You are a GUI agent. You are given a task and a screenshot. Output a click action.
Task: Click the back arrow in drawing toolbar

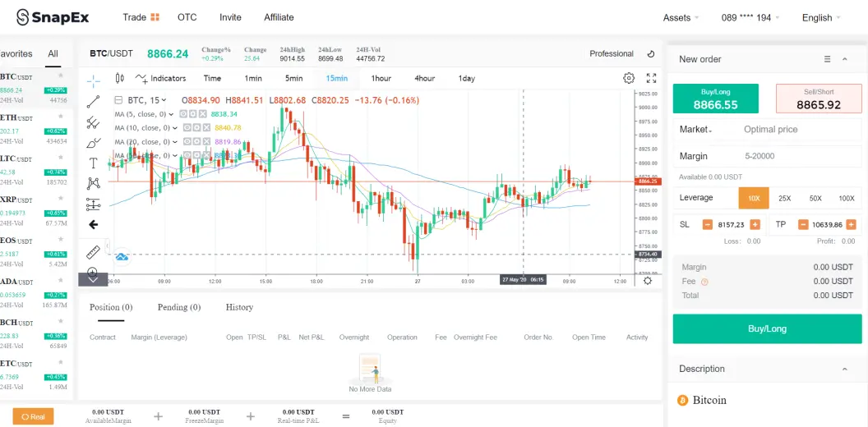[94, 224]
